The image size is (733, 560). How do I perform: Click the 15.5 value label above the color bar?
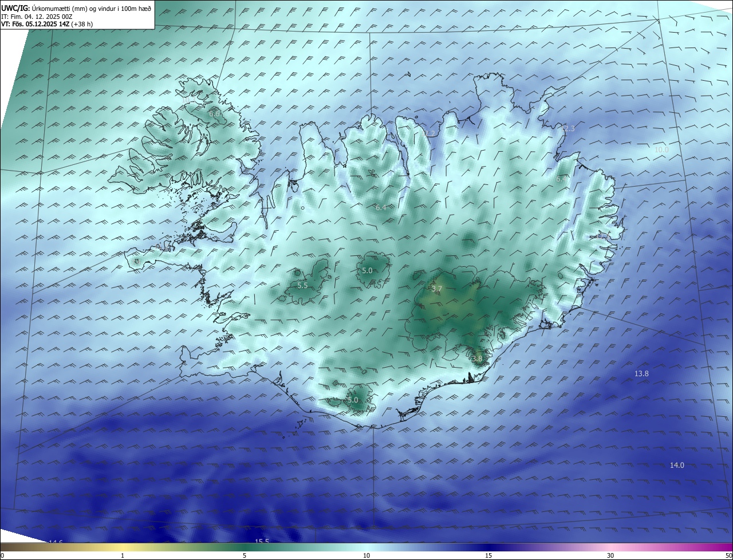262,541
